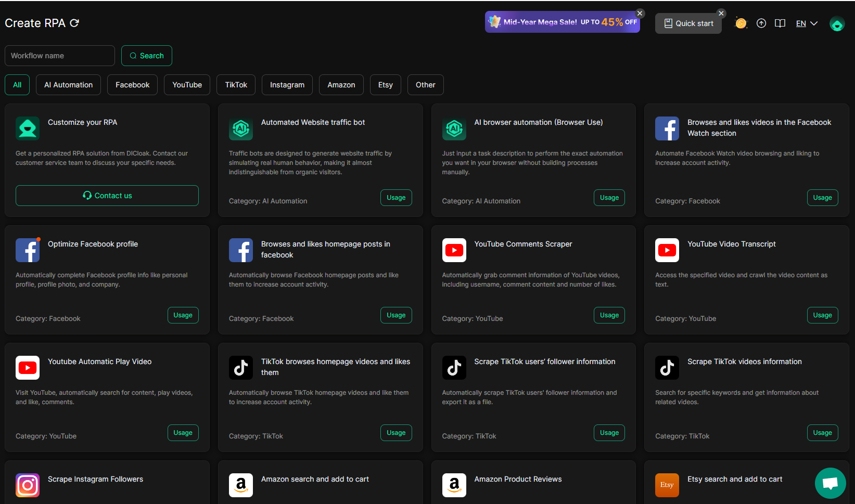Open Usage for YouTube Comments Scraper
The height and width of the screenshot is (504, 855).
point(609,315)
